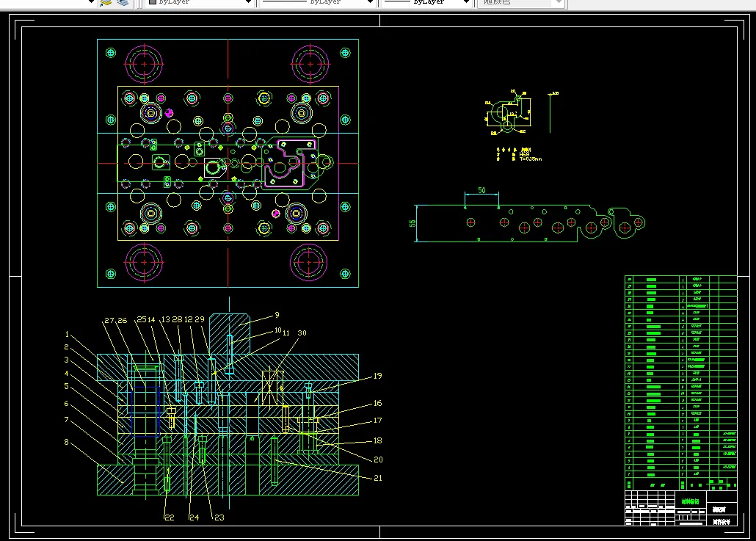Click the 50 dimension text on strip layout

tap(481, 190)
